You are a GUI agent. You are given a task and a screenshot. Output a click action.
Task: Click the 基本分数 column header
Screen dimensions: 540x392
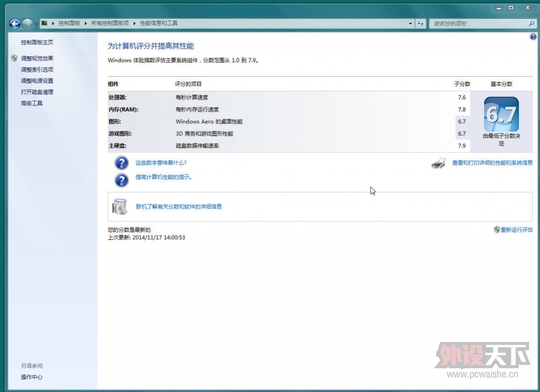click(502, 84)
